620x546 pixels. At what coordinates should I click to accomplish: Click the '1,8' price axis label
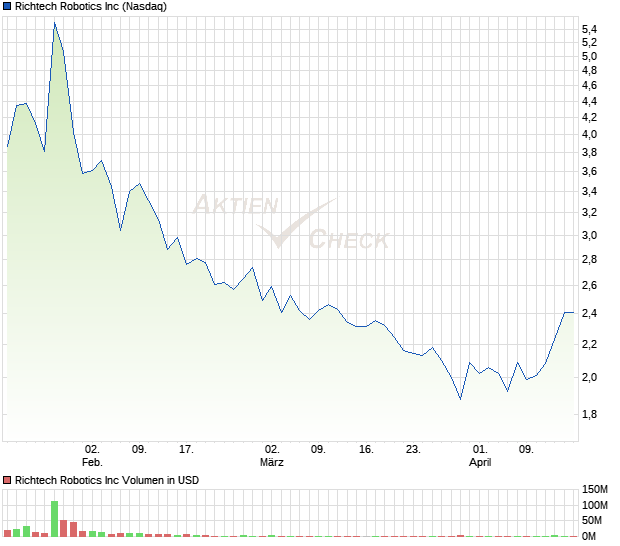pyautogui.click(x=589, y=414)
